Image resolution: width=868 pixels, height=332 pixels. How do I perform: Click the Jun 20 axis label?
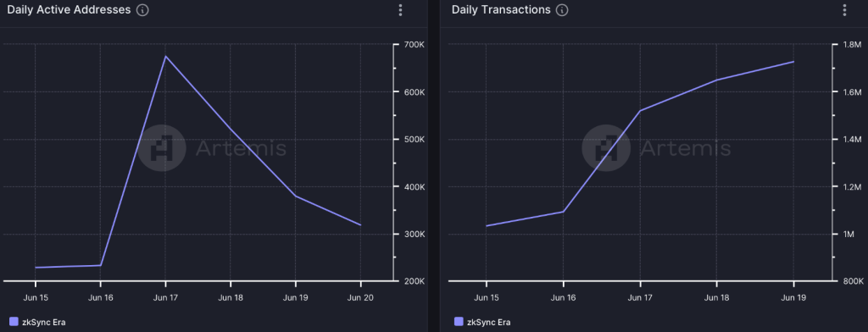360,297
